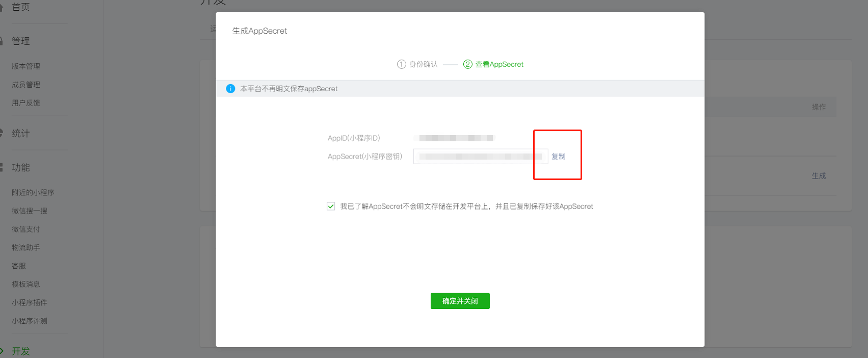Open 功能 section in sidebar
The image size is (868, 358).
pos(21,168)
